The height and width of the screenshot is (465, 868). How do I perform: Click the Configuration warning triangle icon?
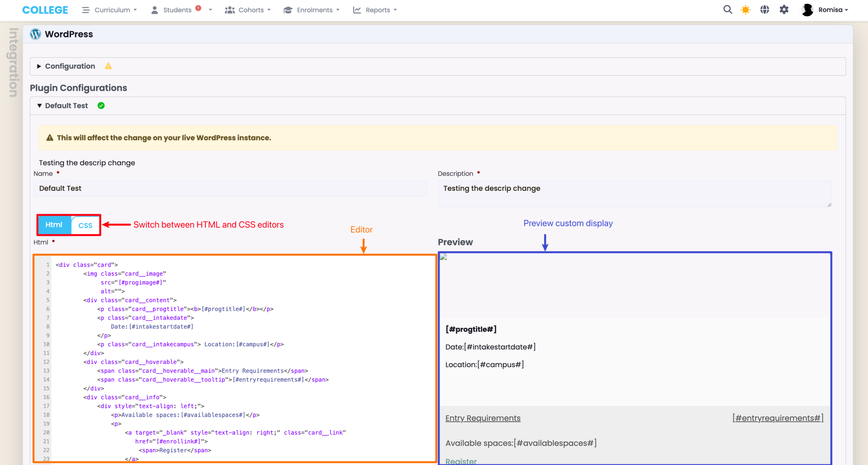point(108,66)
